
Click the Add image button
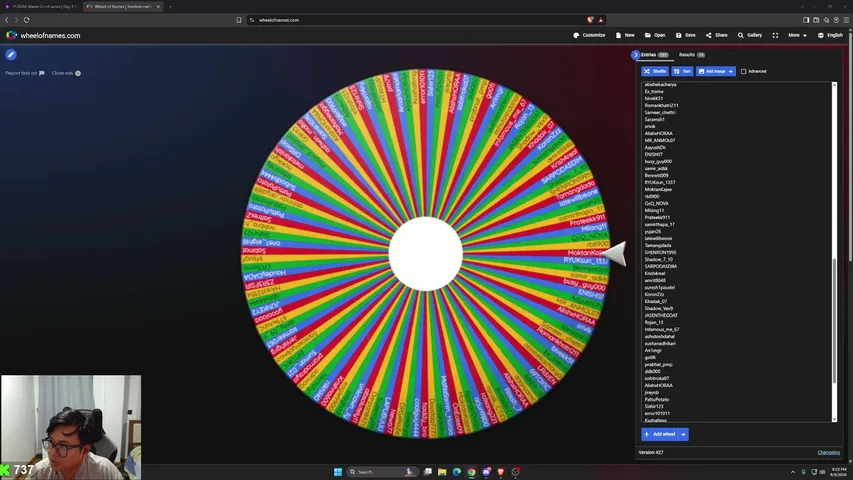(x=712, y=71)
